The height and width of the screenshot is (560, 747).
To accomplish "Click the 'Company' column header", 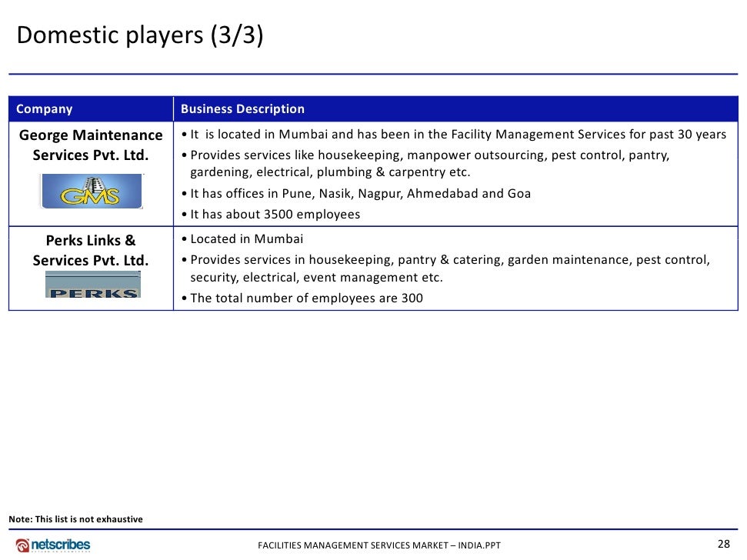I will pos(45,109).
